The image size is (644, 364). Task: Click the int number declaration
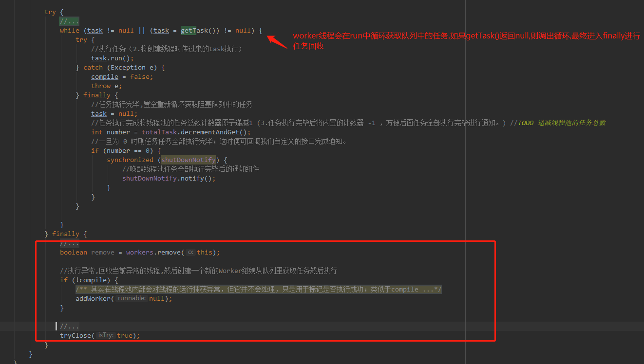(111, 132)
